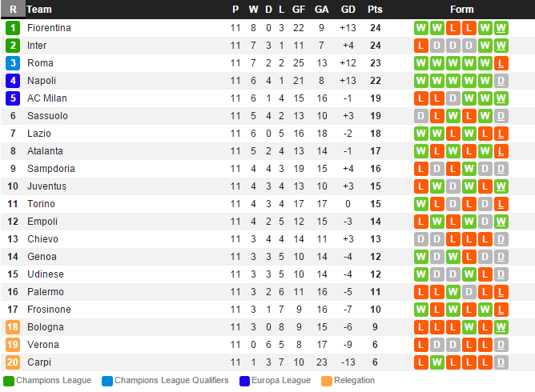Viewport: 535px width, 392px height.
Task: Click Napoli's latest draw form box
Action: [501, 81]
